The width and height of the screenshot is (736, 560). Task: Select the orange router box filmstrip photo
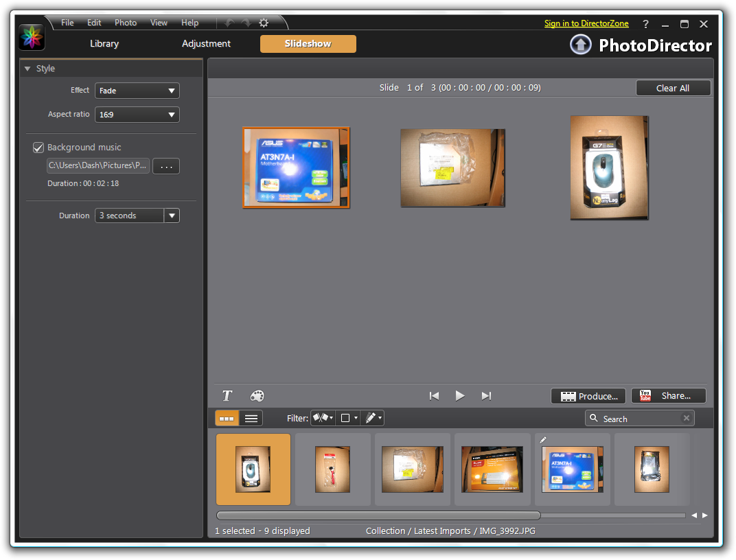pyautogui.click(x=492, y=469)
